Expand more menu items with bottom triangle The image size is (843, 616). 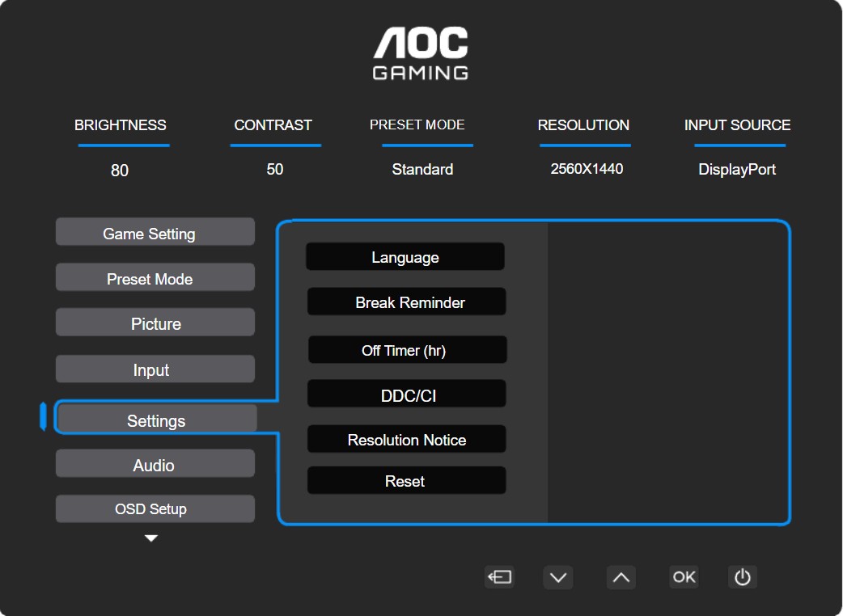click(x=151, y=538)
